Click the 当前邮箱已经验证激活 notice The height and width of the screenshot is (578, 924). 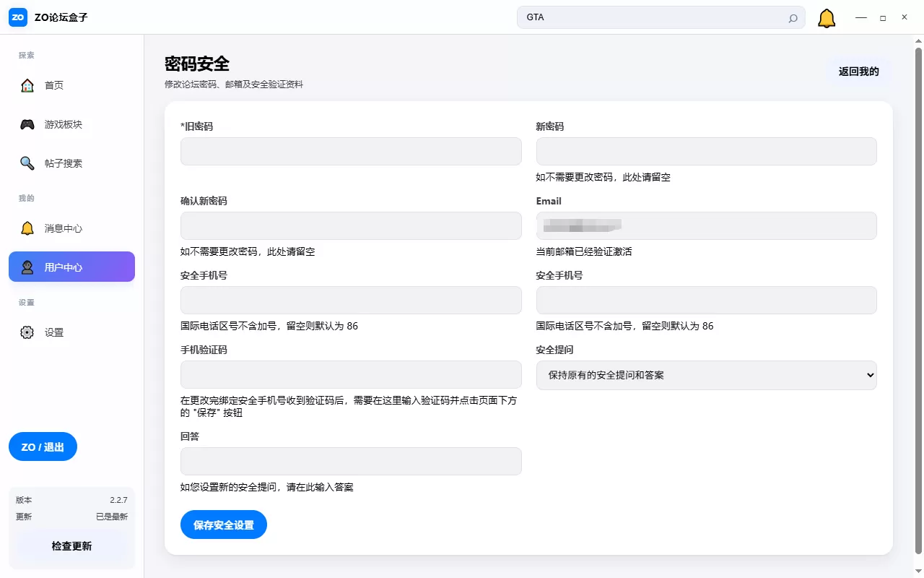pos(584,251)
